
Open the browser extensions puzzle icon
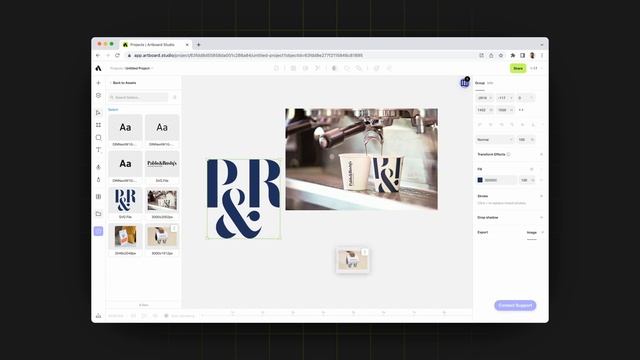(x=513, y=56)
